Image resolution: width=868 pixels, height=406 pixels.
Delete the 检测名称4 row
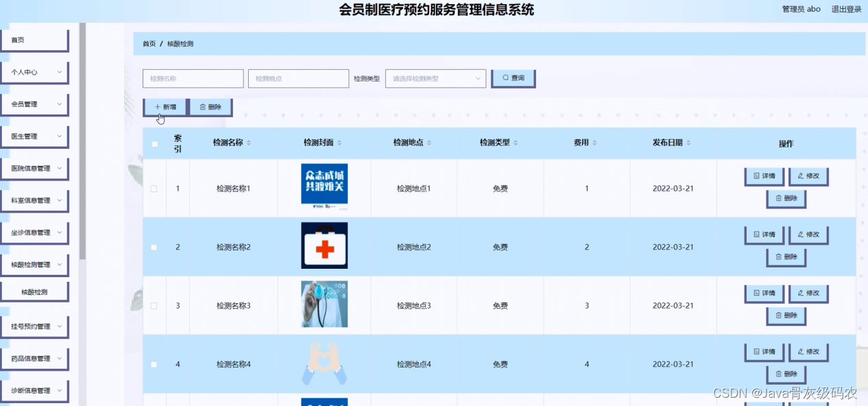[786, 374]
